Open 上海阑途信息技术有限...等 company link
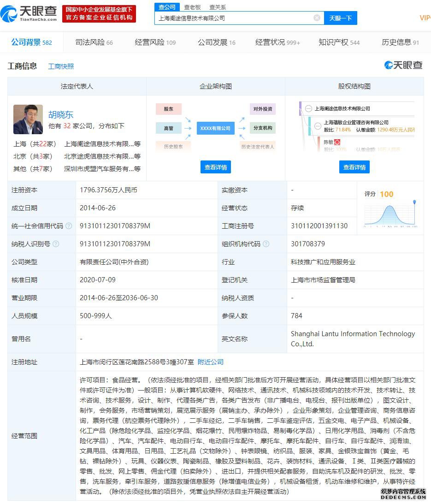The image size is (431, 504). [x=102, y=144]
